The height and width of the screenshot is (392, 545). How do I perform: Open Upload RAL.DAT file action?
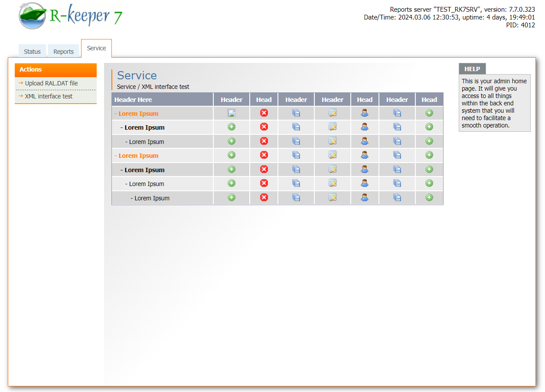tap(51, 83)
